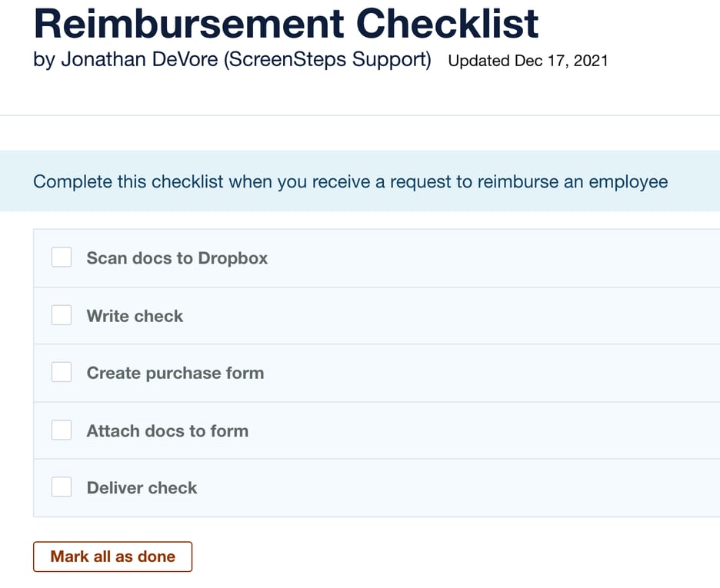
Task: Select the Deliver check item text
Action: (142, 488)
